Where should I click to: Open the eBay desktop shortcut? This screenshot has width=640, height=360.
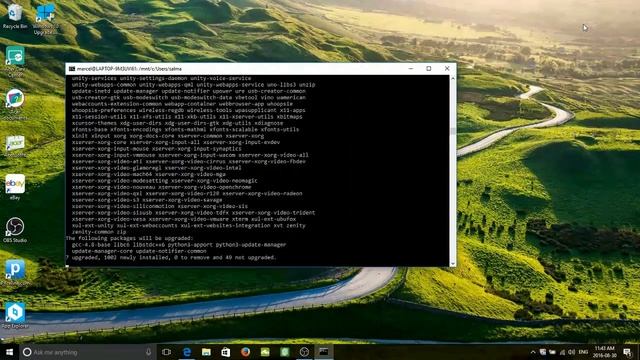(15, 187)
